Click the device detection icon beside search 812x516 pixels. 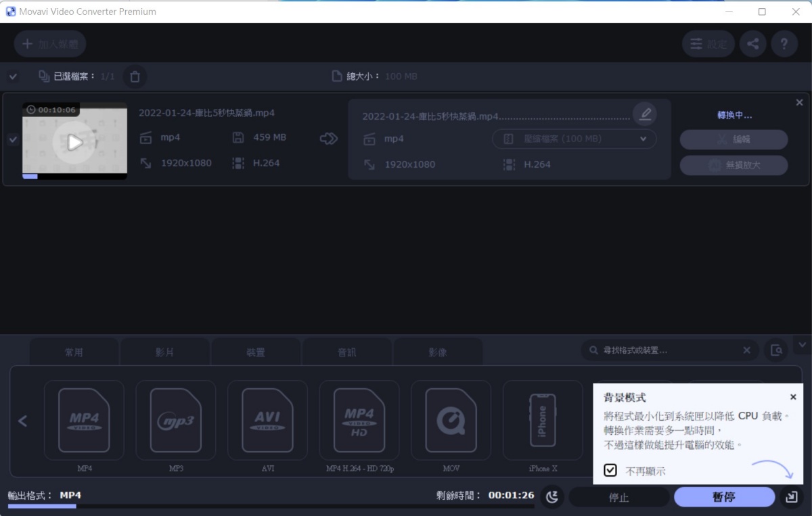click(x=776, y=350)
